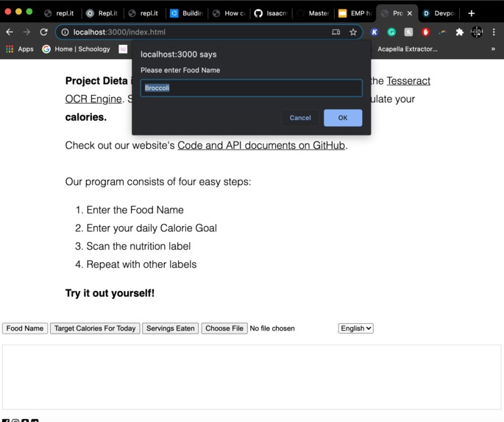Screen dimensions: 504x422
Task: Close the active Pro tab
Action: click(x=410, y=13)
